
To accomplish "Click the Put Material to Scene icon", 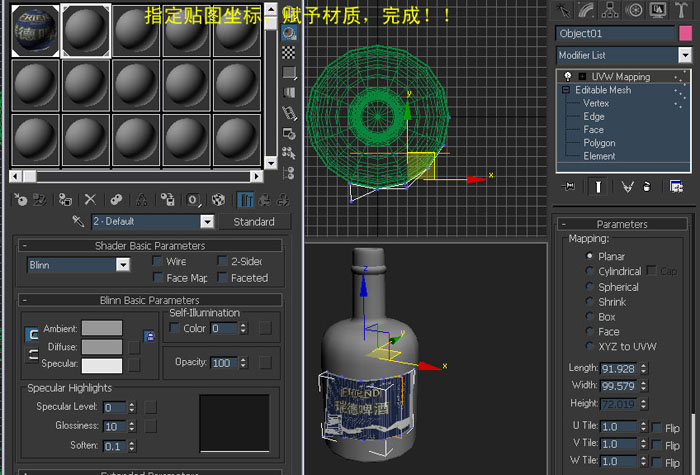I will (40, 200).
